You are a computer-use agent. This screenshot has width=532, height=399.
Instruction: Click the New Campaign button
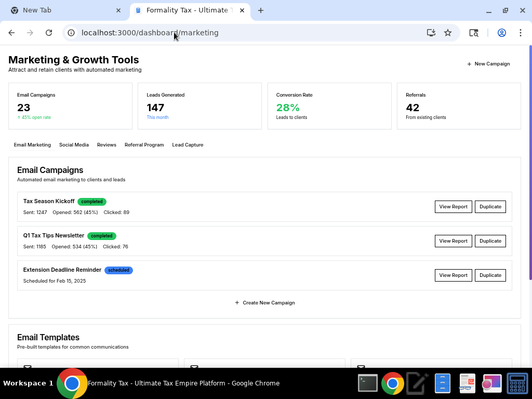click(x=488, y=64)
